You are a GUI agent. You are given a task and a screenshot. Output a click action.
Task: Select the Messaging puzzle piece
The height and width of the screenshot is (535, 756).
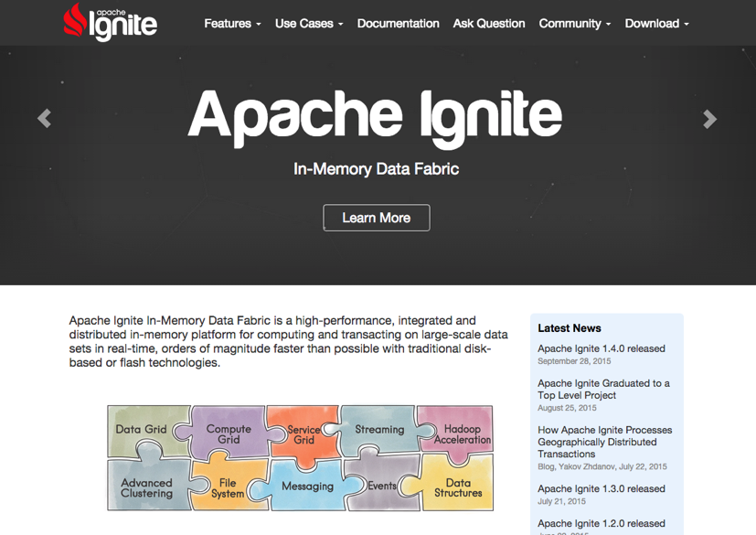[x=307, y=487]
